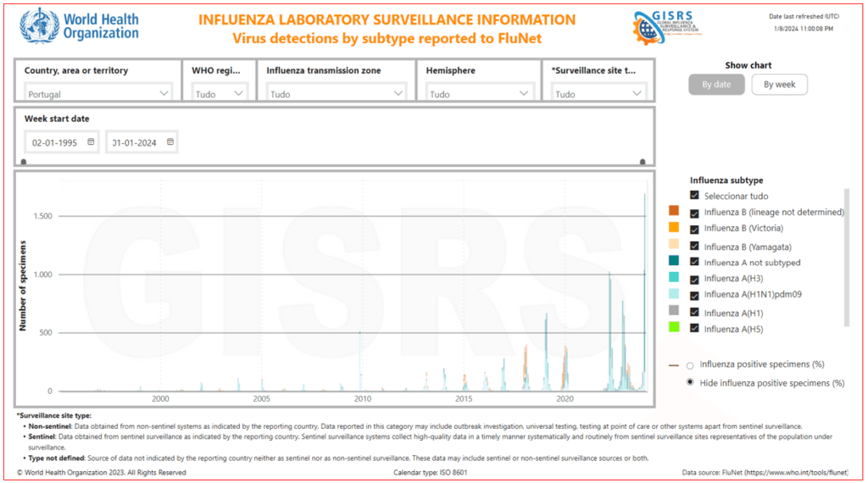Click the right handle of date range slider
868x483 pixels.
(x=643, y=161)
